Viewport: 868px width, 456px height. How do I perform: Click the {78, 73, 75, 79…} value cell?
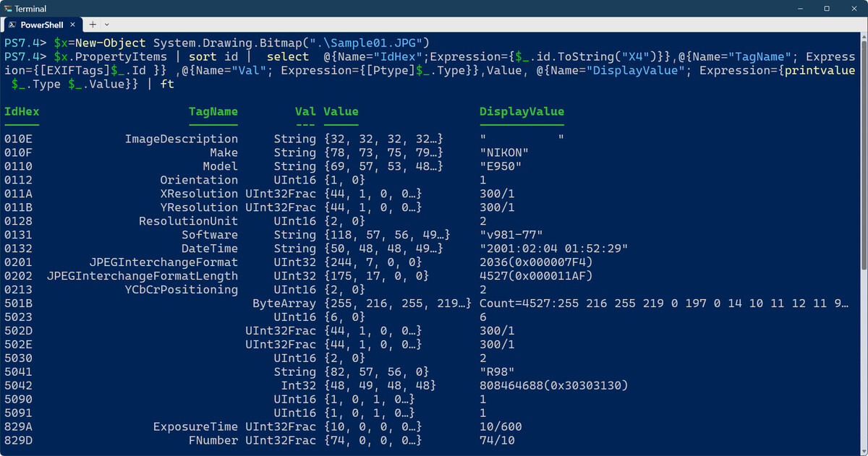pyautogui.click(x=383, y=152)
